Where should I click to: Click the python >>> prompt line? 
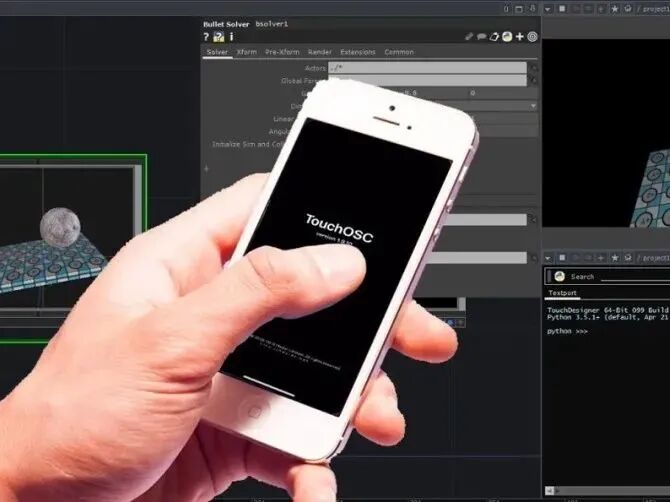(567, 331)
